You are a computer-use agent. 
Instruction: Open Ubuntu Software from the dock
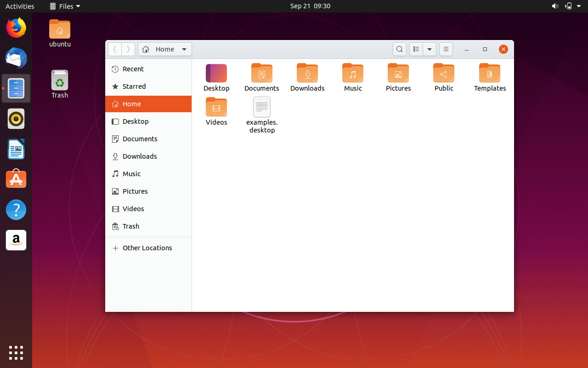pyautogui.click(x=16, y=179)
